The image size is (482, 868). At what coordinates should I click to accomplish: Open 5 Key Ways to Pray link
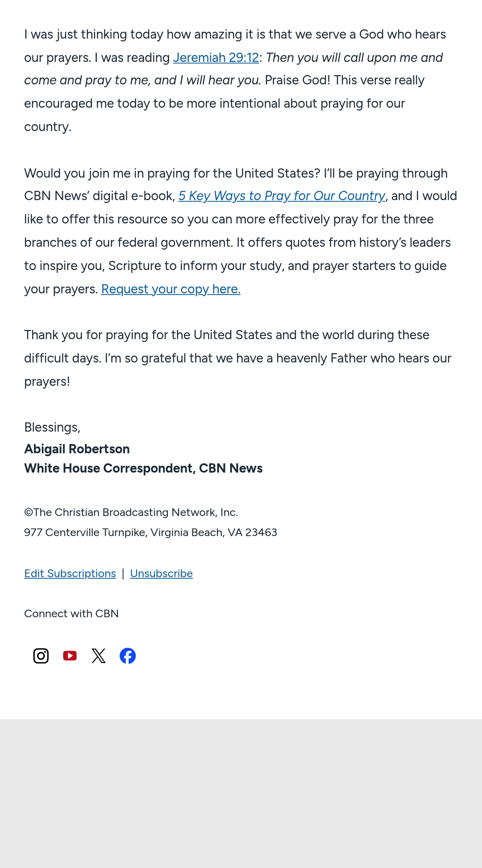pos(282,196)
